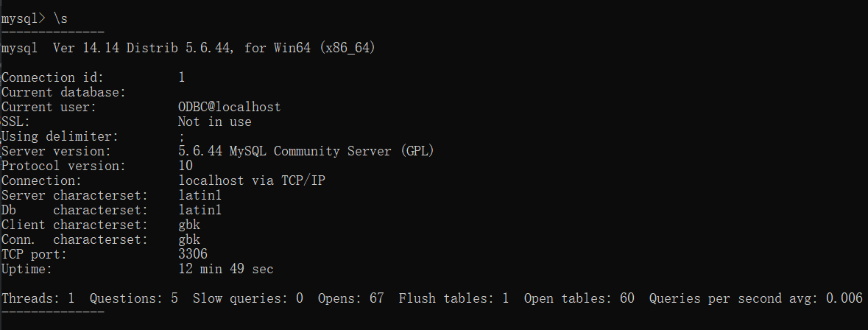Click 'localhost via TCP/IP' connection text
The height and width of the screenshot is (330, 868).
(251, 180)
